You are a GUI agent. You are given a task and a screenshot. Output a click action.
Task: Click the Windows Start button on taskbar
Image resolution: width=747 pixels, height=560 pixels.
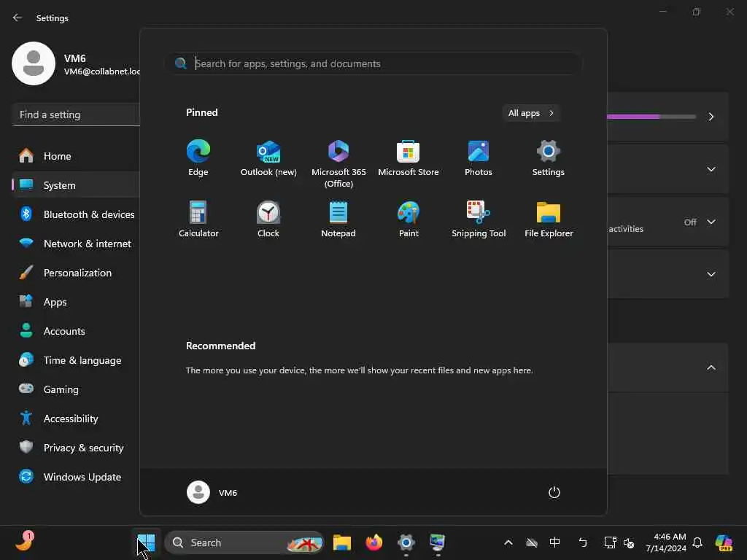point(146,542)
